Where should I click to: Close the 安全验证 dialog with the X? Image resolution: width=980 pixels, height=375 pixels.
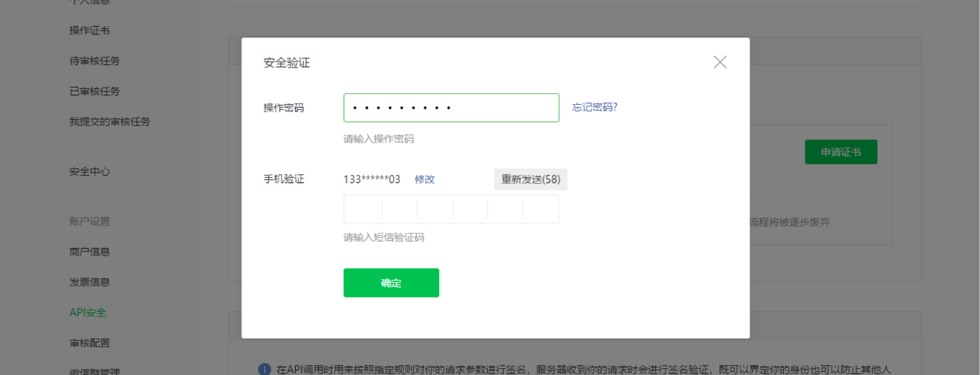[720, 62]
